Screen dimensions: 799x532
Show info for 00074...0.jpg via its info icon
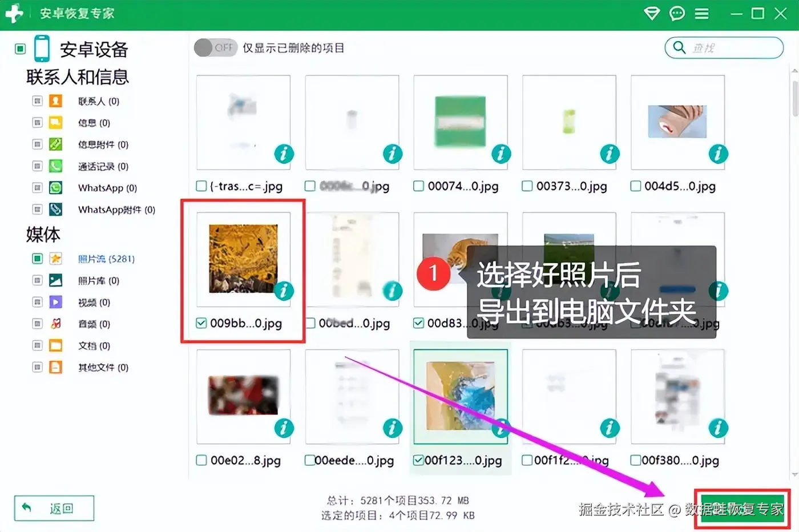pyautogui.click(x=501, y=154)
